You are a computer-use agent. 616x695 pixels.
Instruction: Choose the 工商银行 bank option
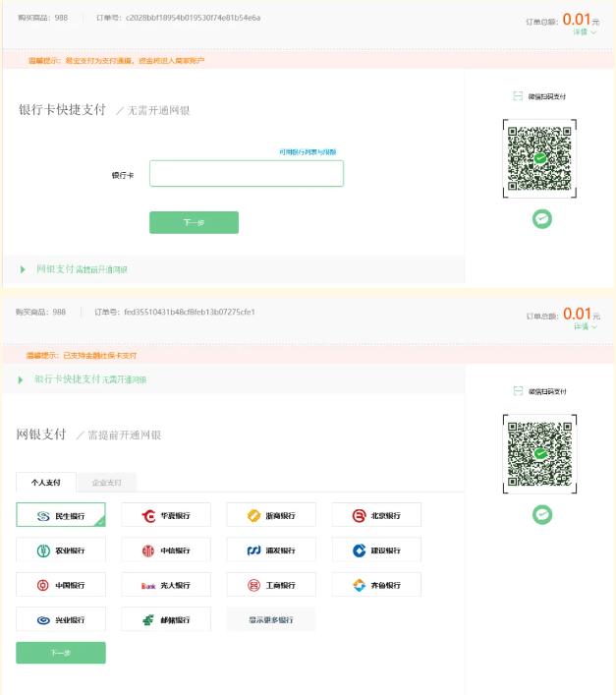[271, 585]
